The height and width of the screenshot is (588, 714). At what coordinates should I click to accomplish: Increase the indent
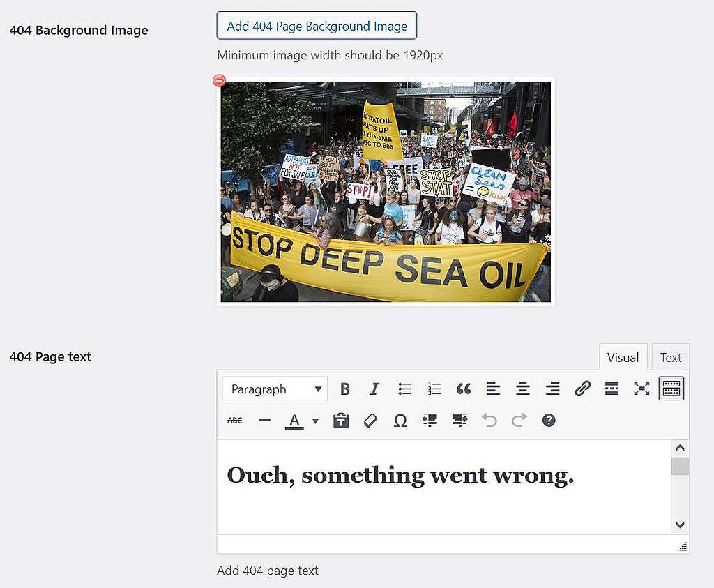[x=460, y=421]
